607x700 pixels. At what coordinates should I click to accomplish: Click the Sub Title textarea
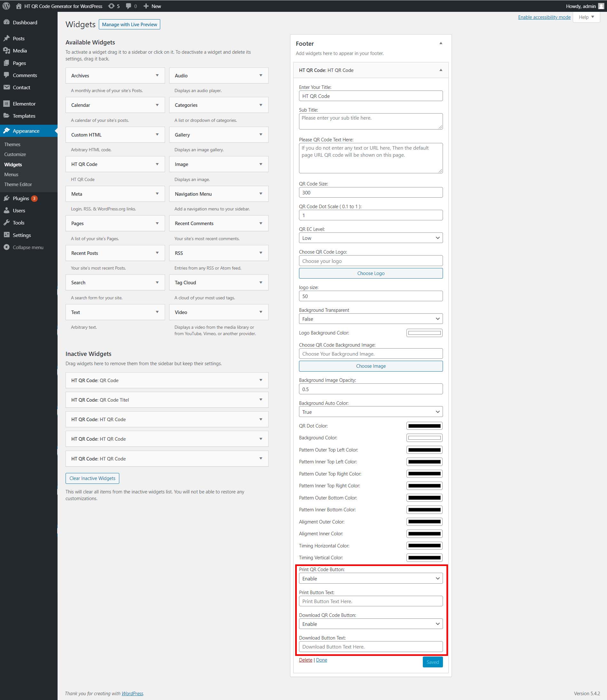point(371,121)
